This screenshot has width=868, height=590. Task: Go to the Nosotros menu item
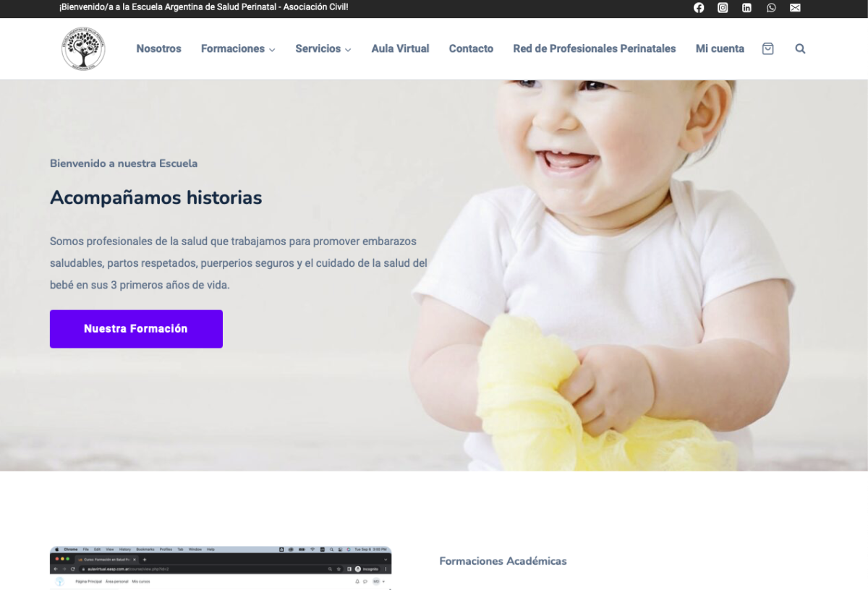tap(158, 48)
